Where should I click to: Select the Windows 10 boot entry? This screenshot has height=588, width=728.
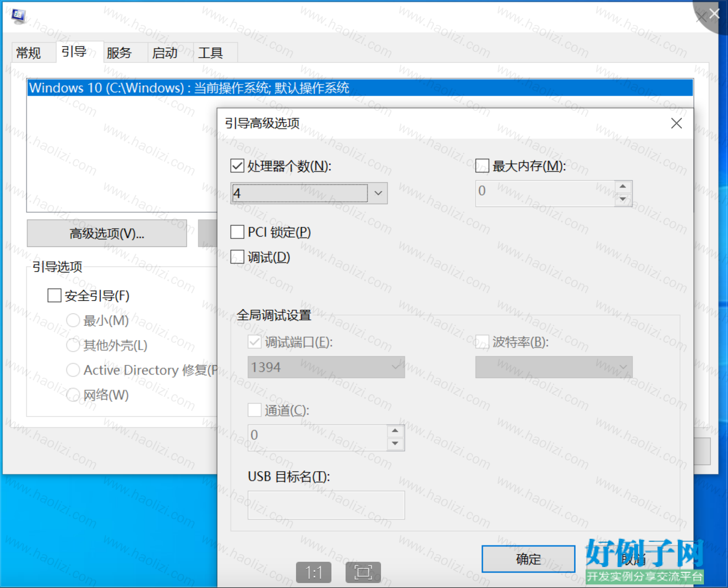(x=360, y=88)
